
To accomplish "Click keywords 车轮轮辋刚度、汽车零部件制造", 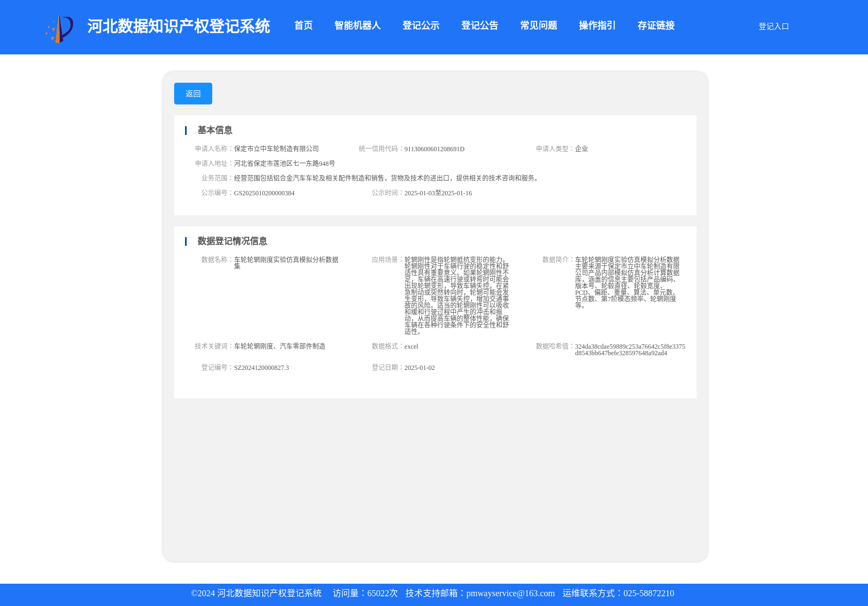I will pos(280,346).
